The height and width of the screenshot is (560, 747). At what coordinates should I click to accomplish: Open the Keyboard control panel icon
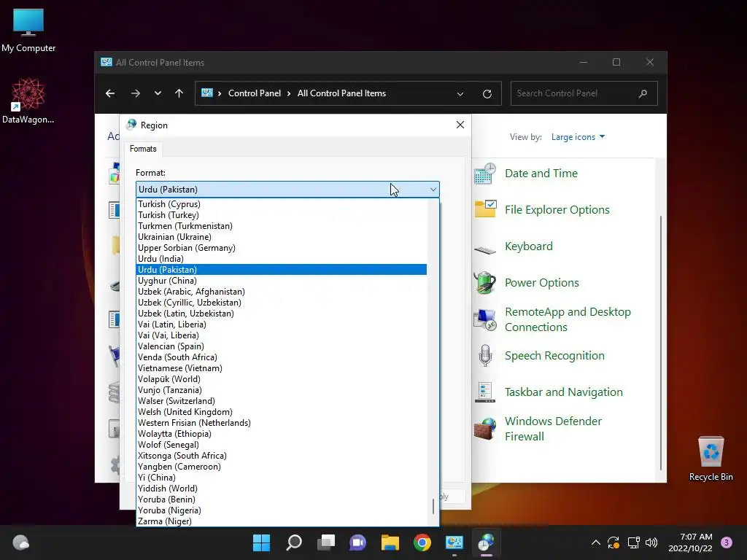[485, 249]
